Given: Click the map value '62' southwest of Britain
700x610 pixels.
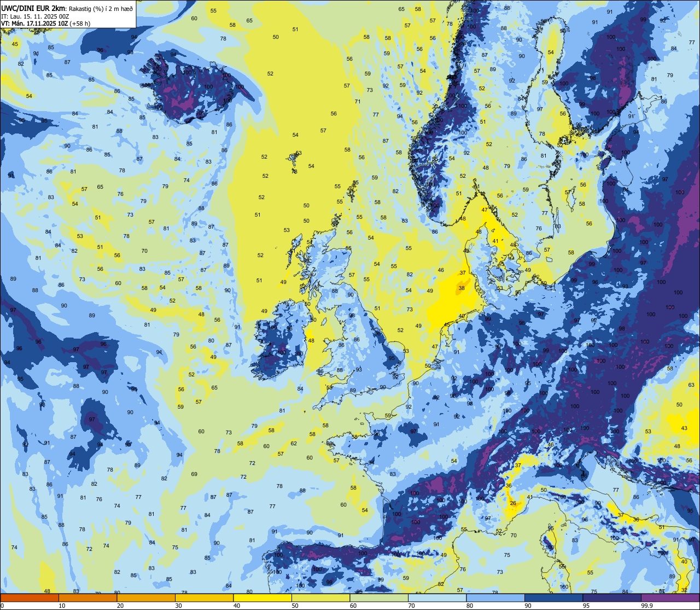Looking at the screenshot, I should [x=294, y=443].
